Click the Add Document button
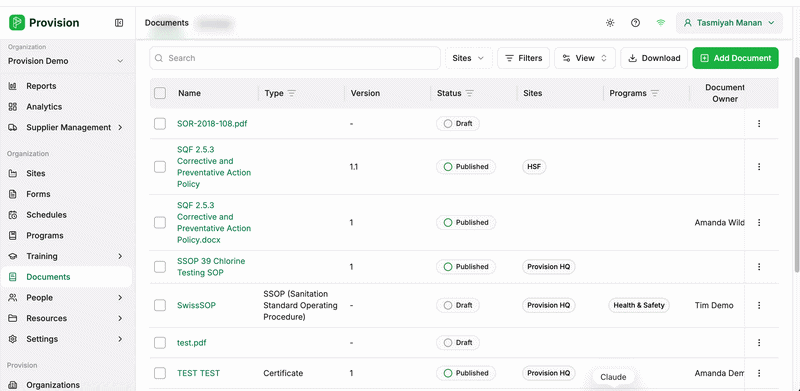 (x=735, y=58)
